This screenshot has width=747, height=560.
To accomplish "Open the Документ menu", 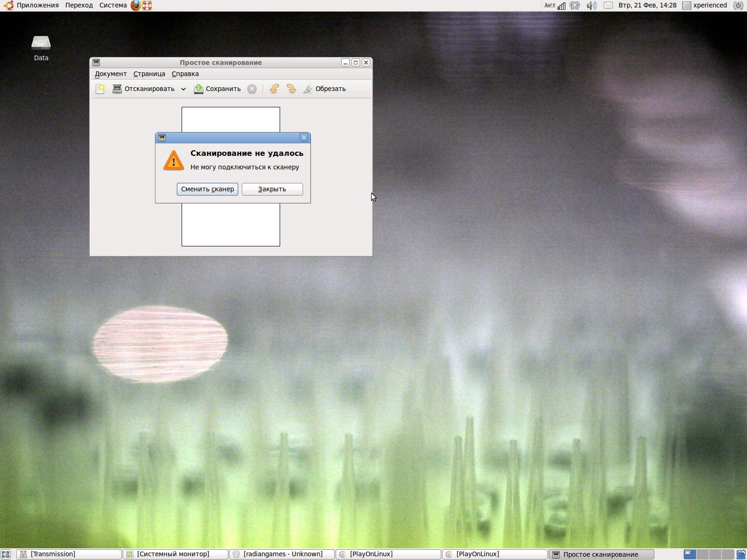I will [x=111, y=74].
